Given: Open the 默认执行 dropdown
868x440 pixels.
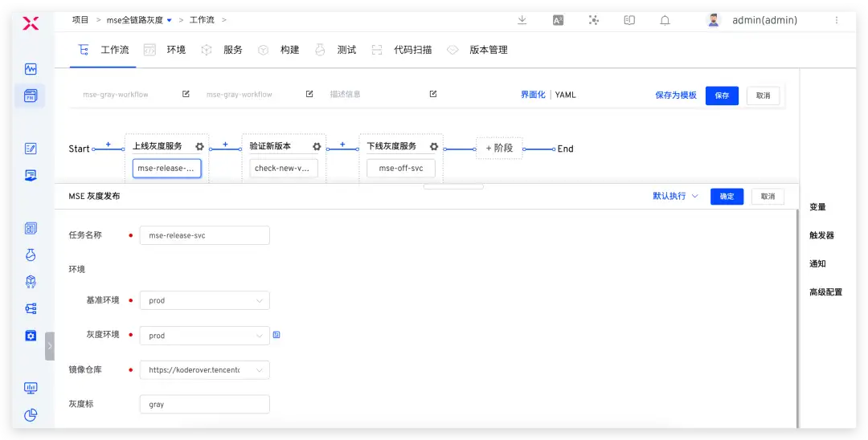Looking at the screenshot, I should click(x=675, y=196).
